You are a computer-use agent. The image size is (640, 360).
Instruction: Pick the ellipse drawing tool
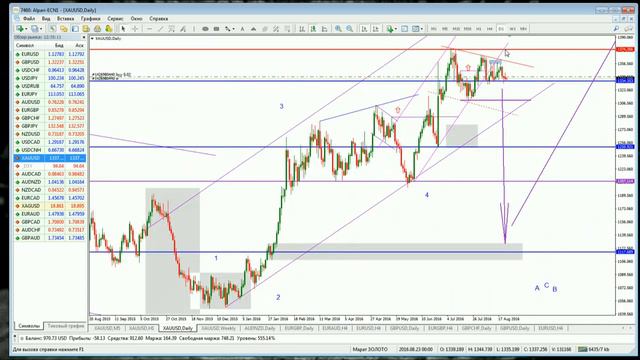click(x=205, y=29)
